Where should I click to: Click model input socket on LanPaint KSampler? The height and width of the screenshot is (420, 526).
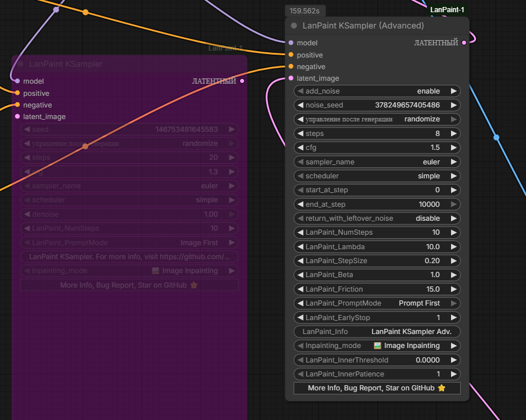point(17,81)
